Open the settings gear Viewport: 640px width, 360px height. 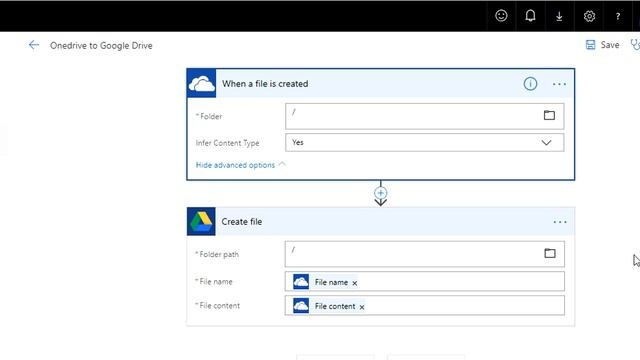click(x=589, y=16)
